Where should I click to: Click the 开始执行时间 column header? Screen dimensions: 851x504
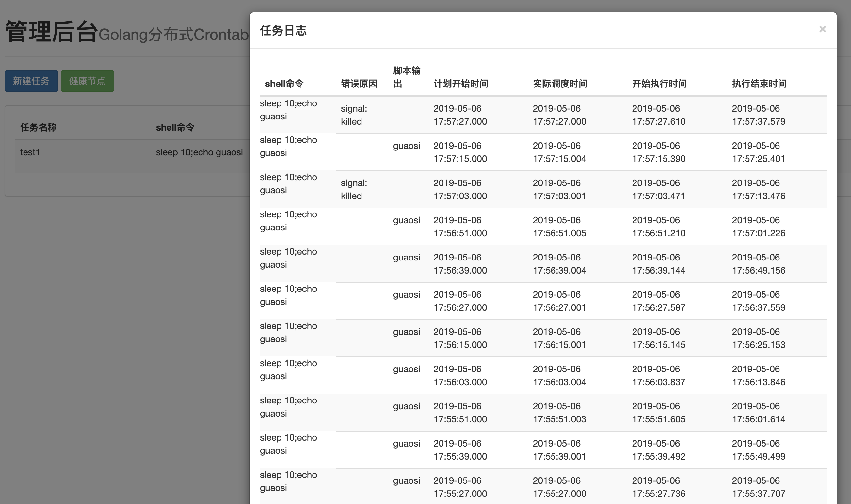coord(659,84)
